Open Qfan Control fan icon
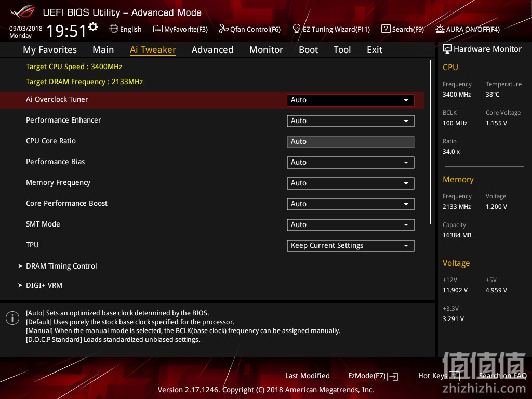Image resolution: width=532 pixels, height=399 pixels. (223, 29)
